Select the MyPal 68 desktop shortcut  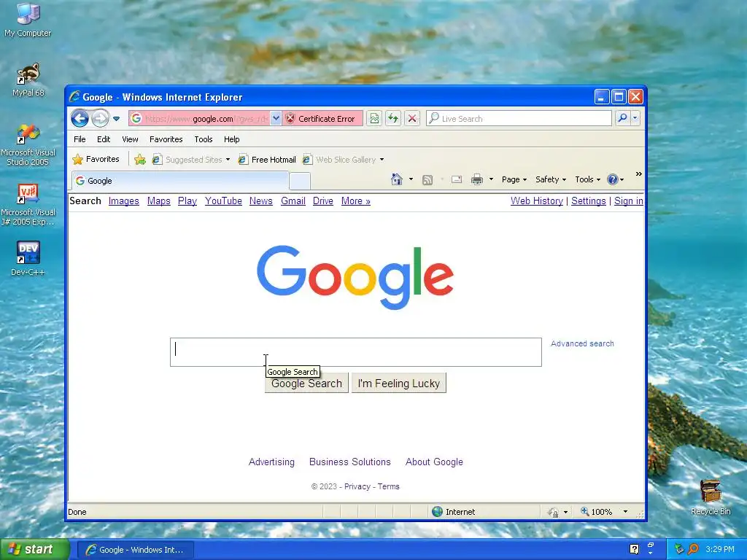pos(28,80)
